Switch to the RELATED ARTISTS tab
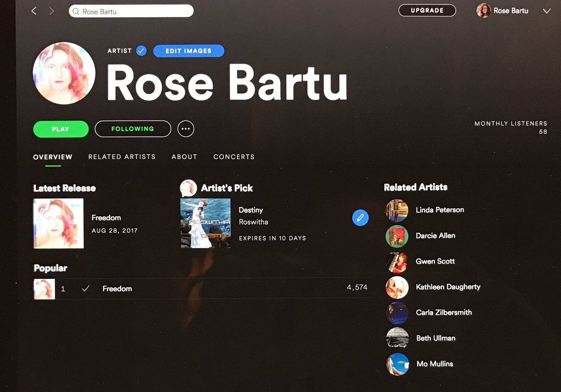The width and height of the screenshot is (561, 392). [122, 157]
